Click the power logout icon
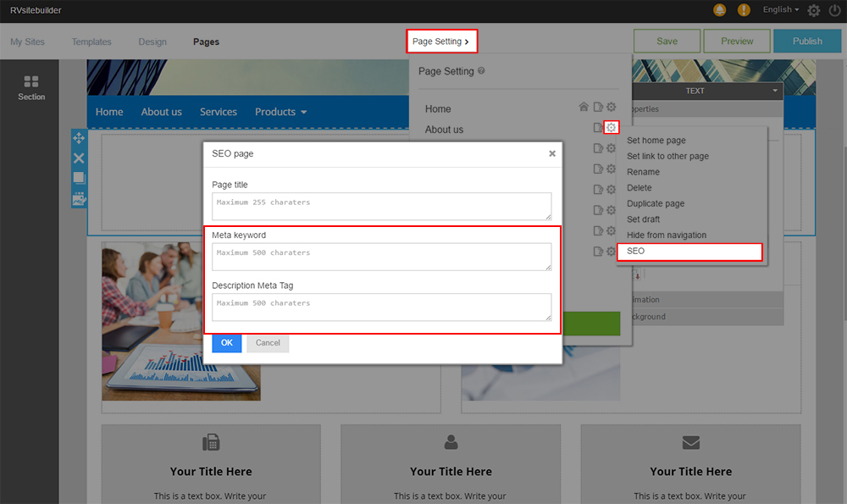The image size is (847, 504). coord(834,10)
